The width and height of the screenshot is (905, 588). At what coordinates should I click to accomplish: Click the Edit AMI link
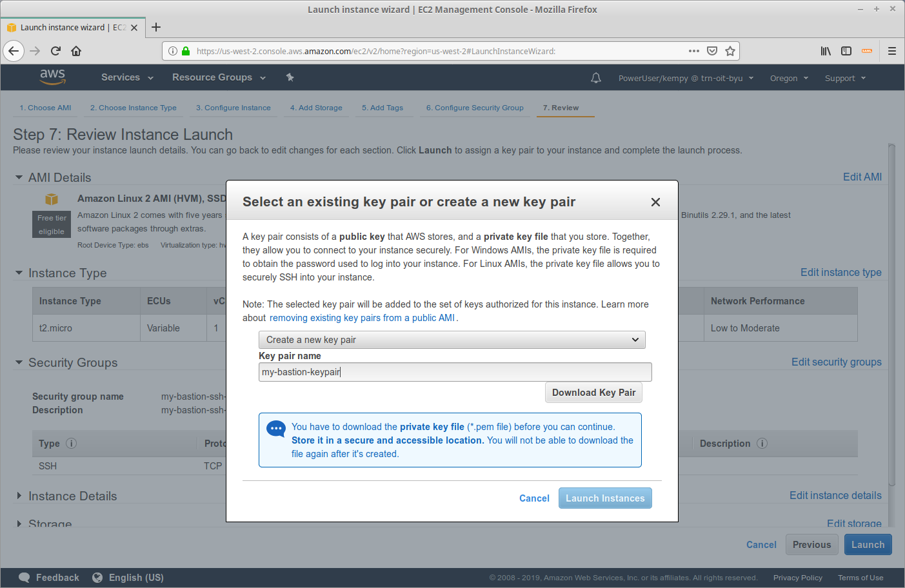862,177
